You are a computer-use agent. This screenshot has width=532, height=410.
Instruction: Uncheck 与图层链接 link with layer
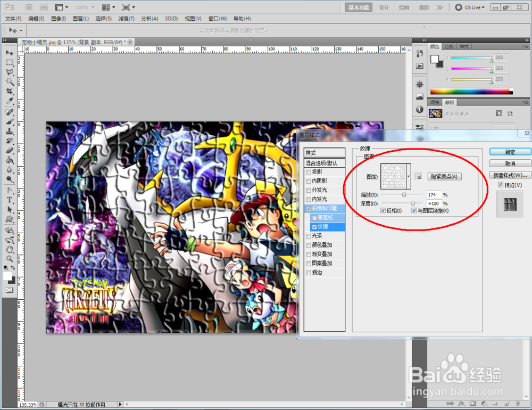click(414, 211)
